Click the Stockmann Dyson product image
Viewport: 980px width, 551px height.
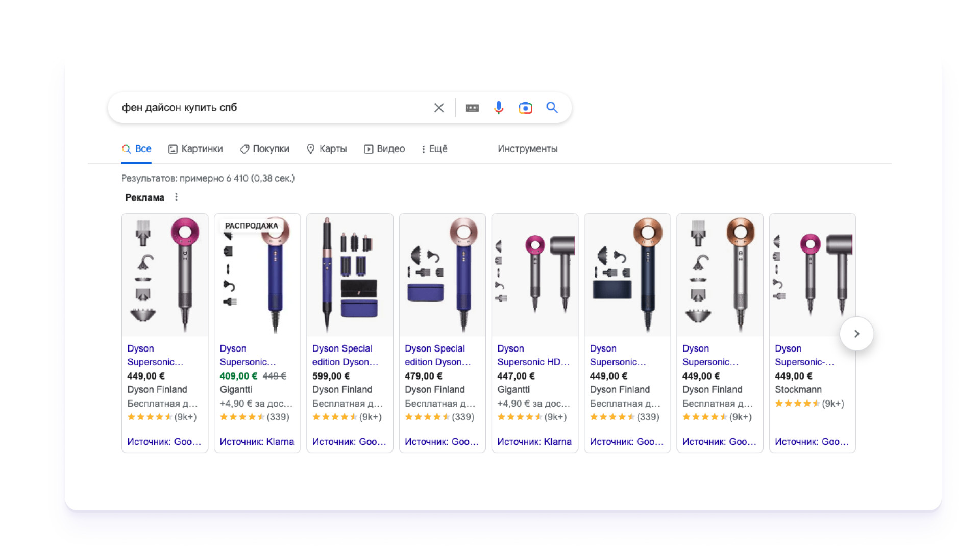click(x=812, y=275)
